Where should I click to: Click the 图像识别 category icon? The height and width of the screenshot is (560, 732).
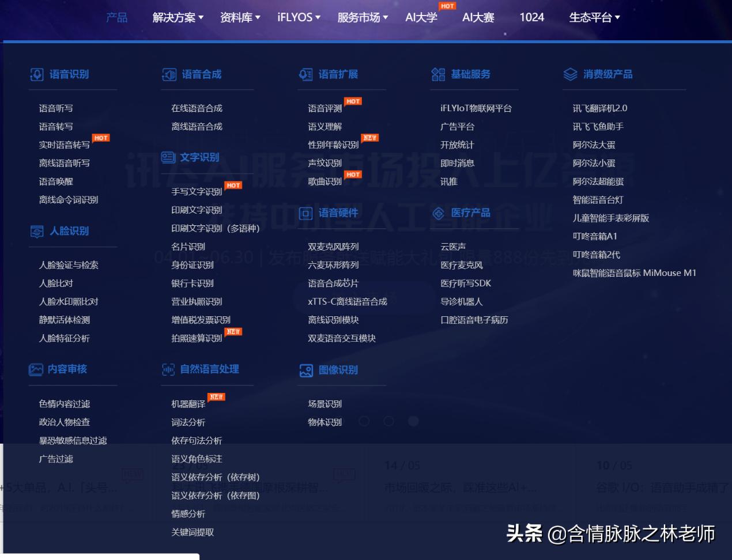click(305, 370)
